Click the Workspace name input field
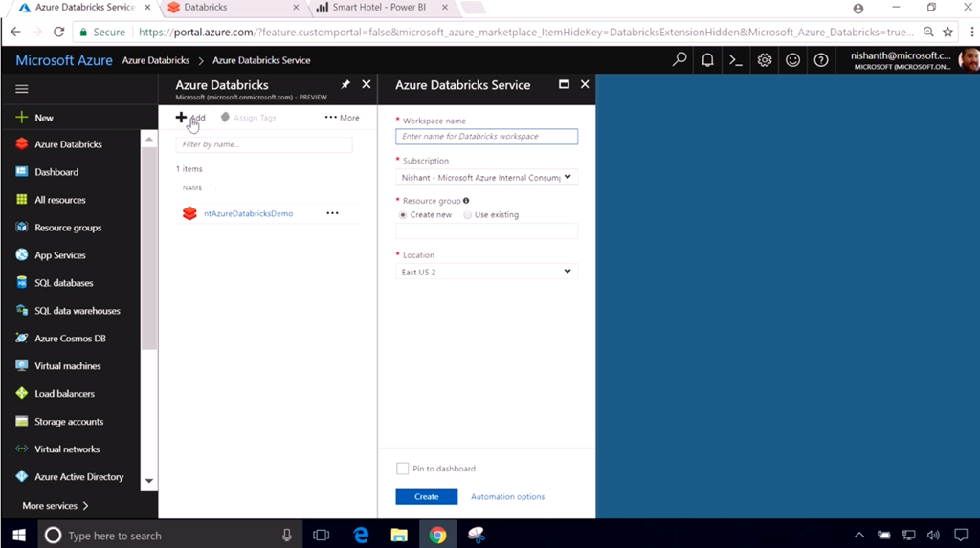The height and width of the screenshot is (548, 980). 486,137
